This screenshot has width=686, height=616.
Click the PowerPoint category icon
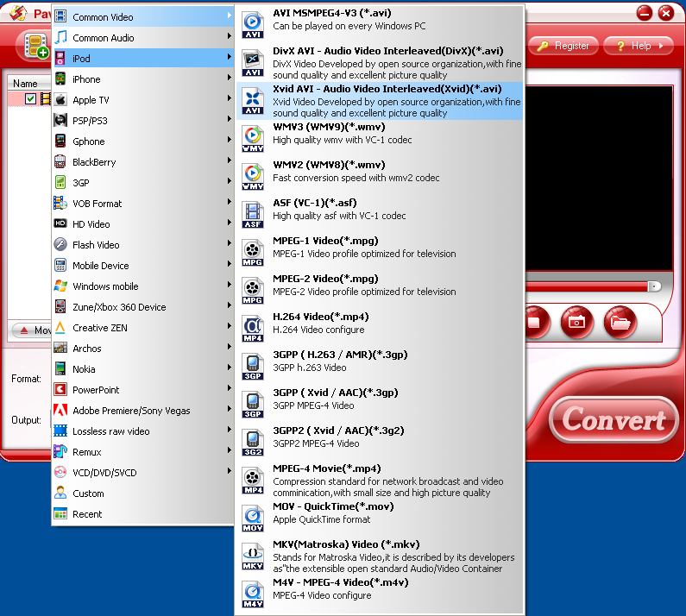point(60,389)
